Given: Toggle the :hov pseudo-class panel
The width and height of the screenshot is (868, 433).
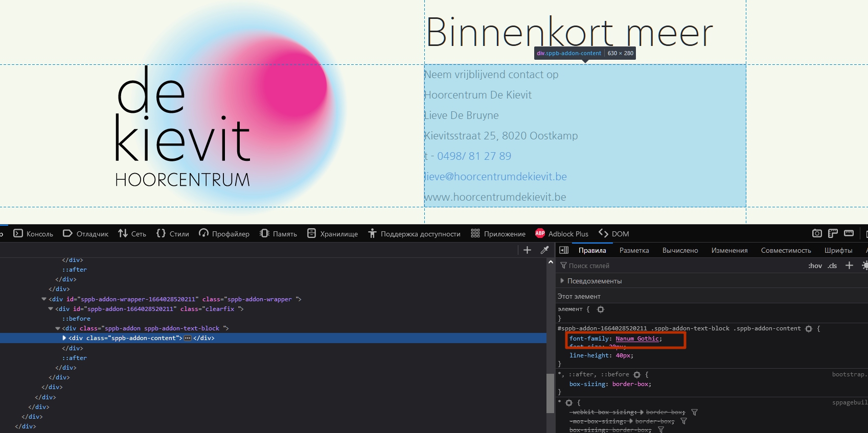Looking at the screenshot, I should pos(815,266).
